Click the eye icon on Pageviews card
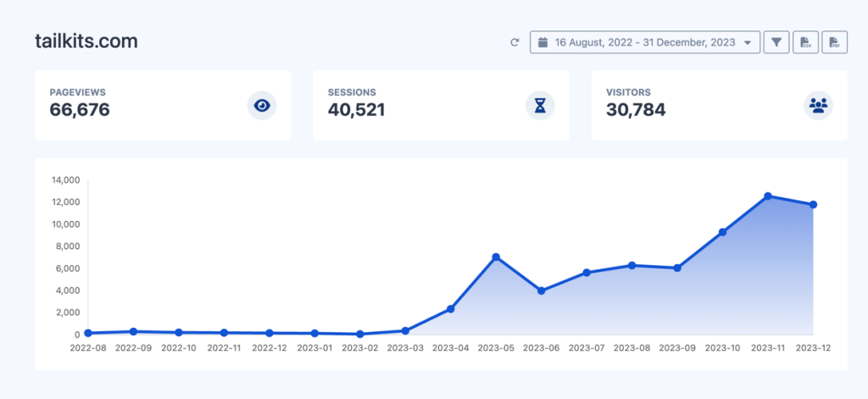This screenshot has height=399, width=868. coord(262,105)
